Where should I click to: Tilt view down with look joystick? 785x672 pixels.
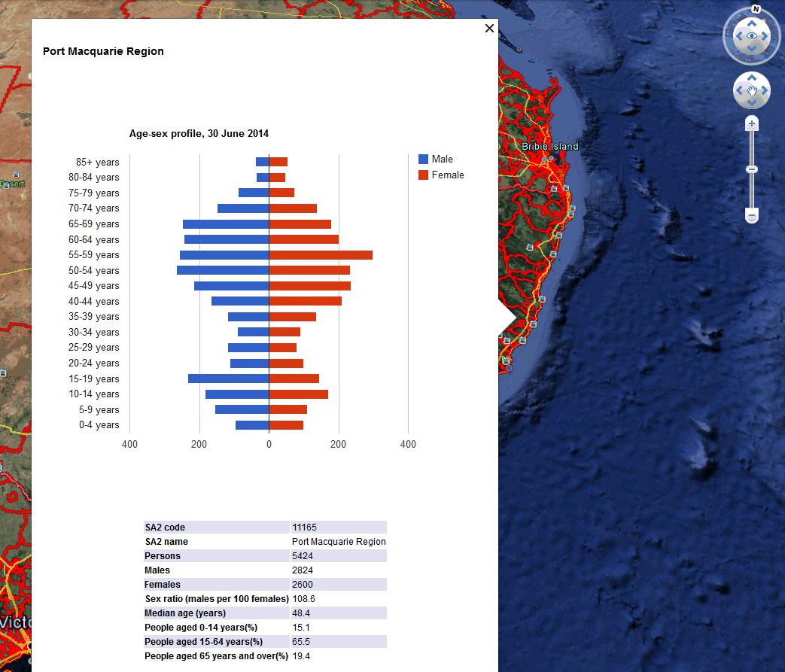pos(751,49)
